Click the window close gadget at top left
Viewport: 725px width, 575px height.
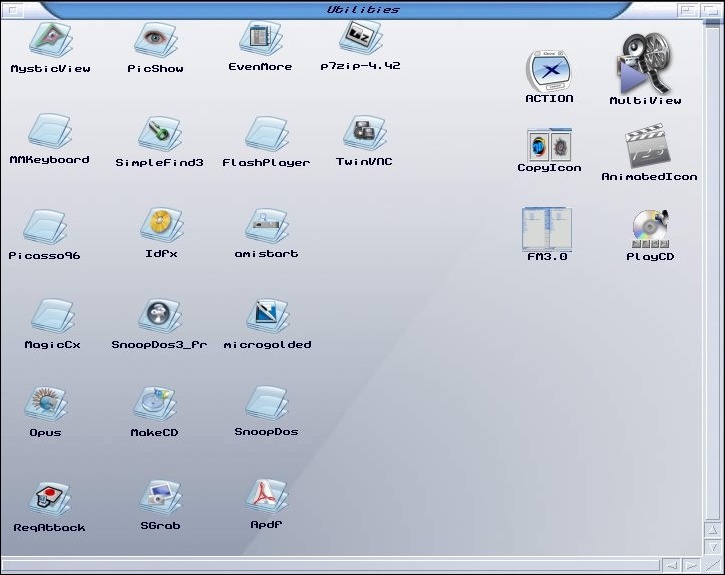[12, 10]
